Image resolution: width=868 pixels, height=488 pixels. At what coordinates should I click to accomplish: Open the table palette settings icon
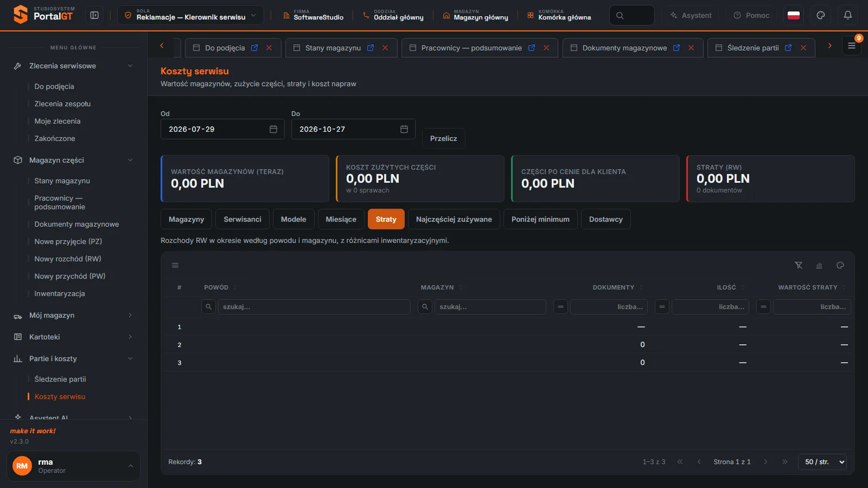point(840,265)
